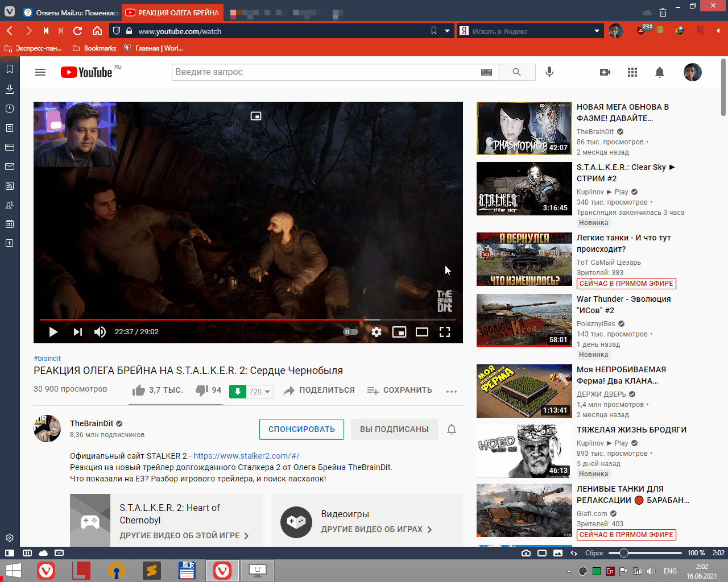
Task: Switch player to theater mode
Action: [x=422, y=332]
